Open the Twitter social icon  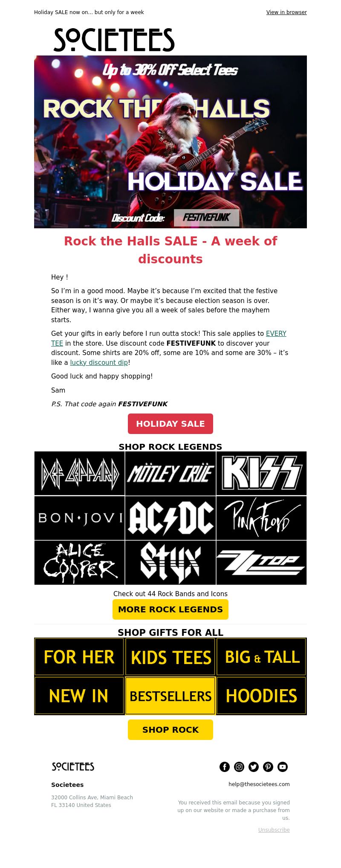coord(254,767)
